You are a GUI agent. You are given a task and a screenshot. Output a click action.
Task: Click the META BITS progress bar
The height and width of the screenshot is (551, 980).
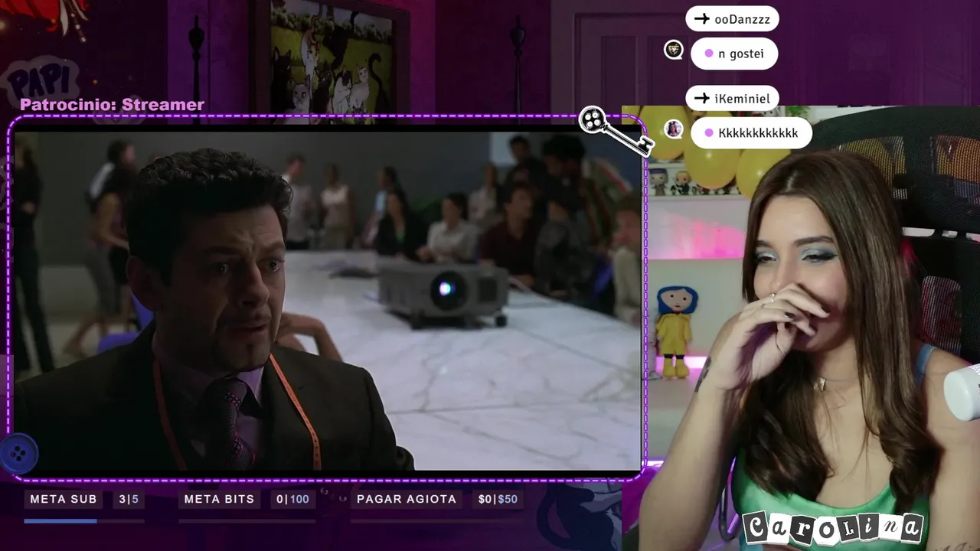pos(247,521)
